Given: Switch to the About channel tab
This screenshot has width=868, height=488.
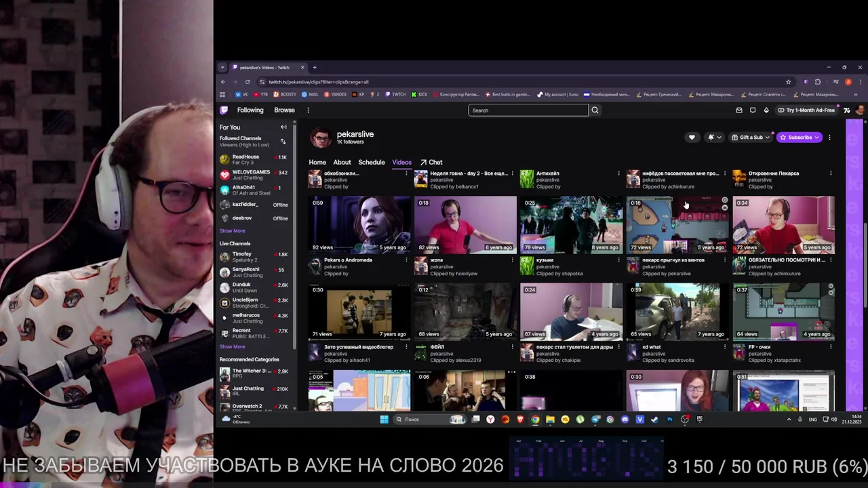Looking at the screenshot, I should coord(342,162).
